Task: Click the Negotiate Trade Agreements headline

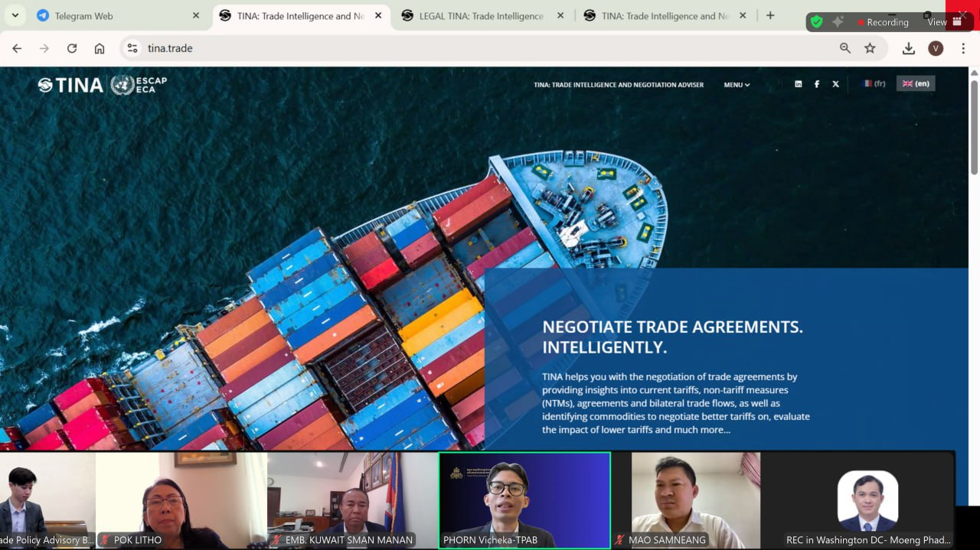Action: 673,337
